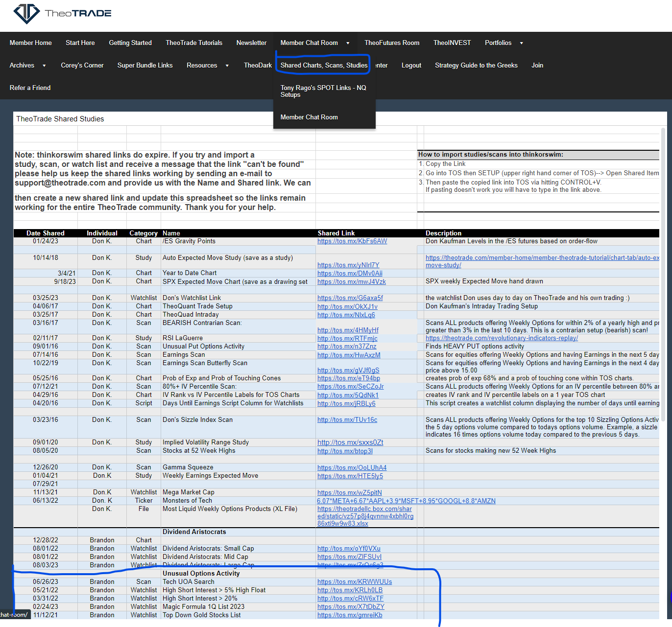The image size is (672, 627).
Task: Click Join in the navigation
Action: click(x=537, y=66)
